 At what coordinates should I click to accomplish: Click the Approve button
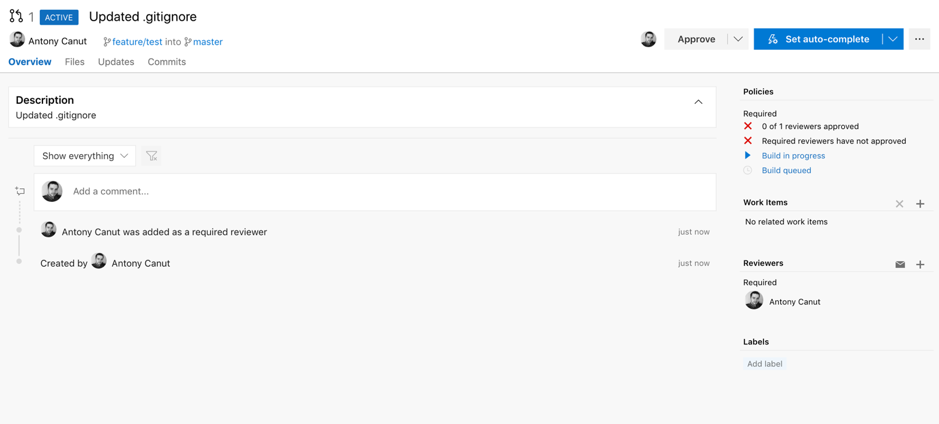pos(696,39)
